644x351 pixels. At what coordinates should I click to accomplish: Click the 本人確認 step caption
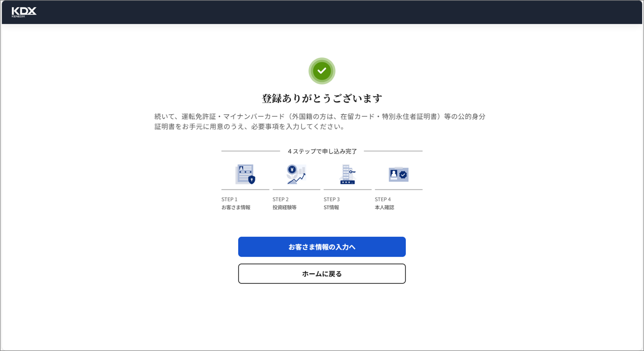[385, 207]
